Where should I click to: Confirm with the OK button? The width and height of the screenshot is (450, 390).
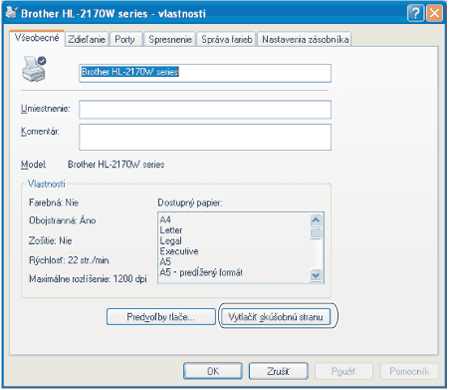[213, 371]
